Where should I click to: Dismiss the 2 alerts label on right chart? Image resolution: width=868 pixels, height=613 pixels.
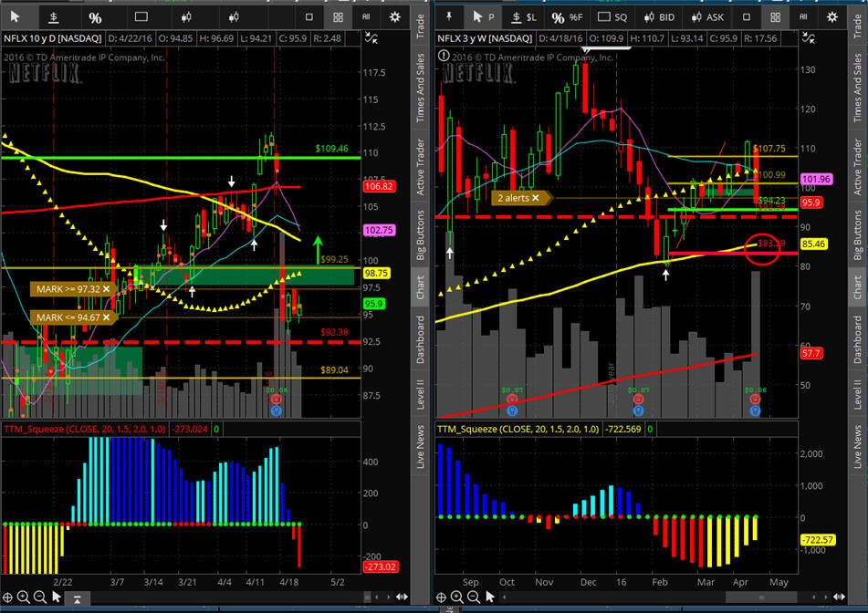535,198
